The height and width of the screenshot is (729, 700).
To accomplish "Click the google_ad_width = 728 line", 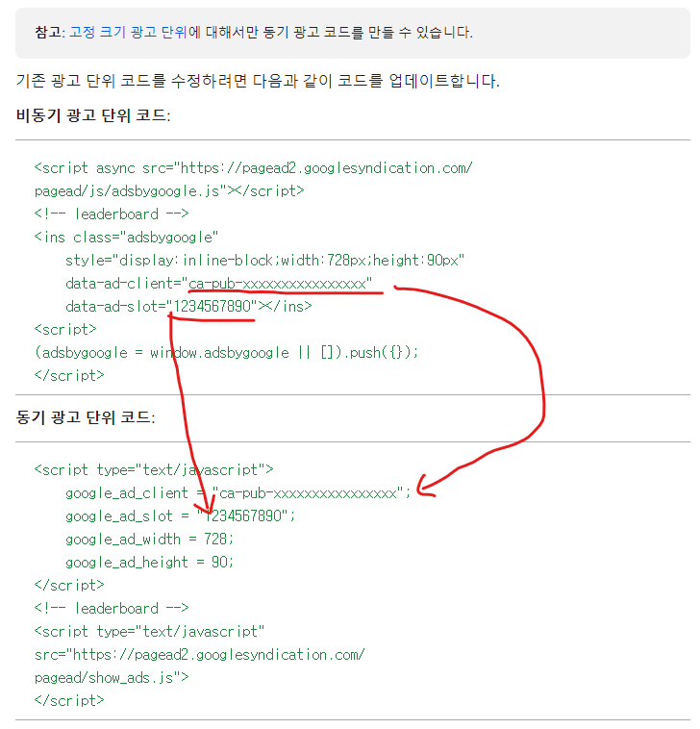I will coord(149,540).
